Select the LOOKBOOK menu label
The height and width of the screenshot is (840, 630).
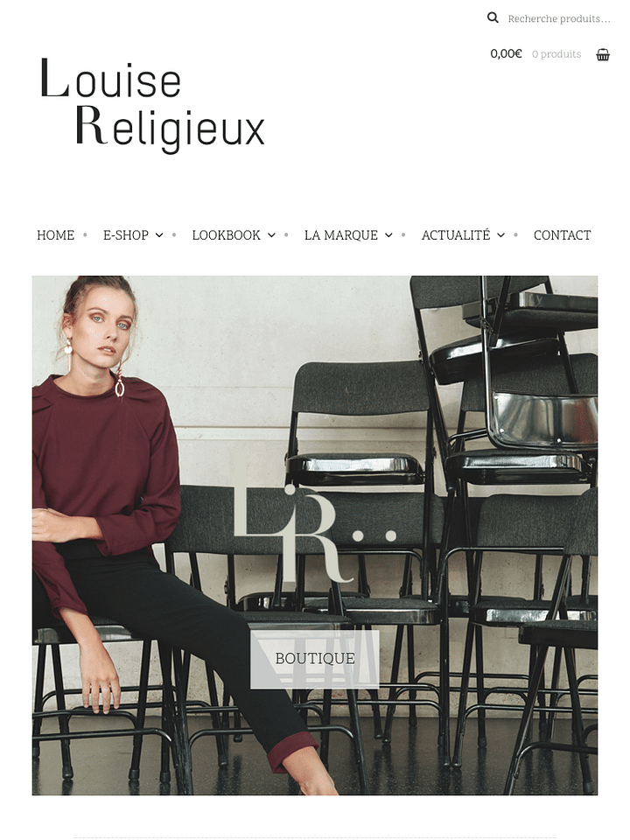(x=226, y=235)
